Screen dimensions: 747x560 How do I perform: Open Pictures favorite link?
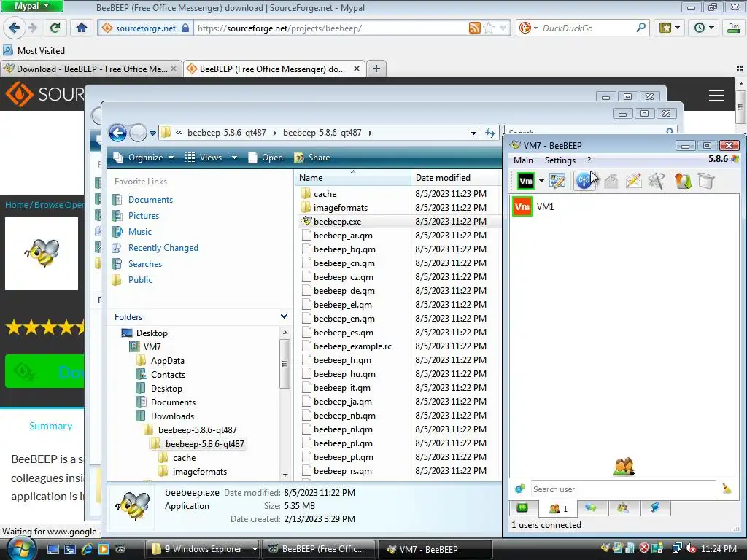pos(144,216)
